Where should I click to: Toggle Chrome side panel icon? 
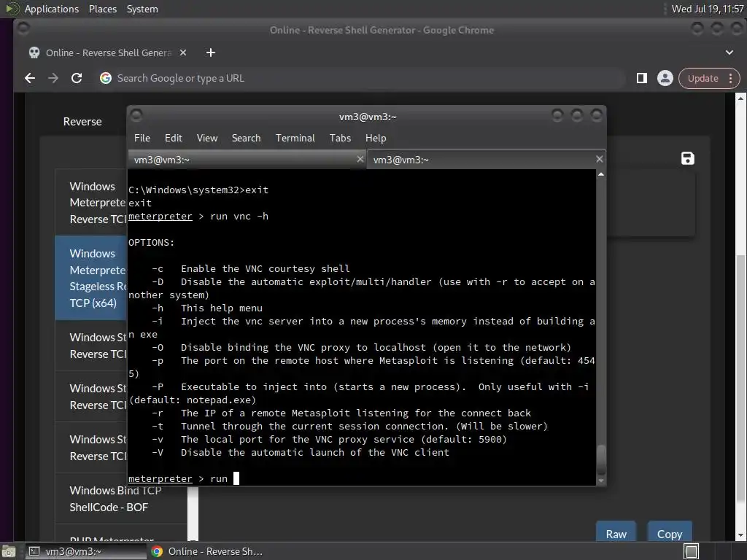642,78
